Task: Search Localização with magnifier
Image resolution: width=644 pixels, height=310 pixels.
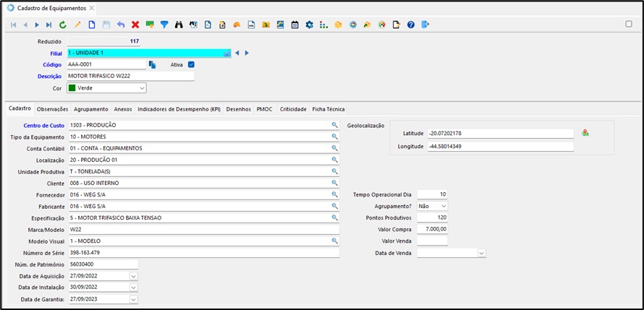Action: 335,160
